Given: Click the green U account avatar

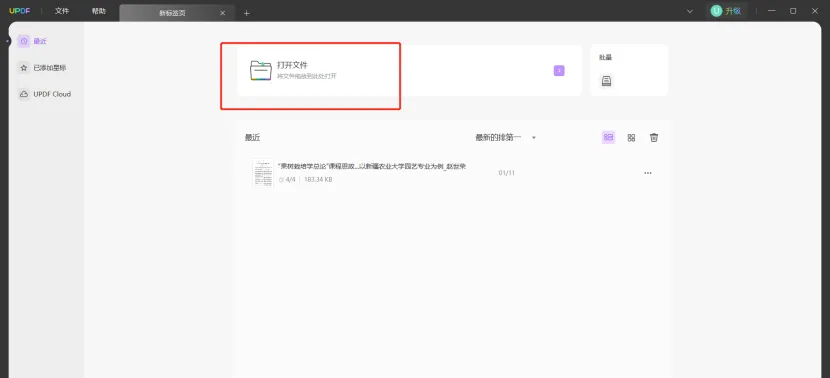Looking at the screenshot, I should coord(716,11).
